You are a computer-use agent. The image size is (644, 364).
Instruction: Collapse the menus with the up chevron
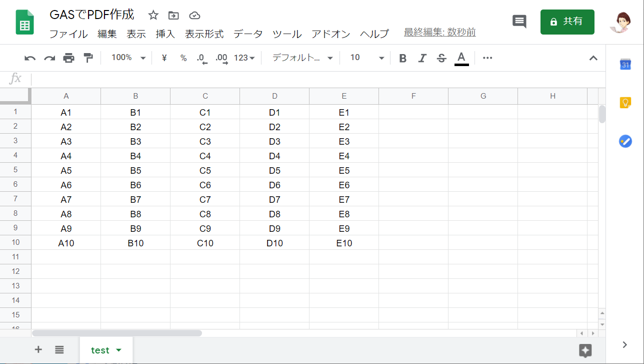pos(593,58)
